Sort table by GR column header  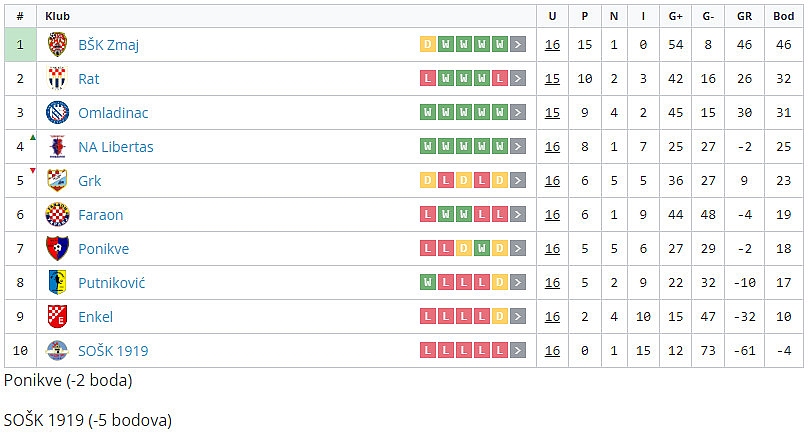coord(743,16)
